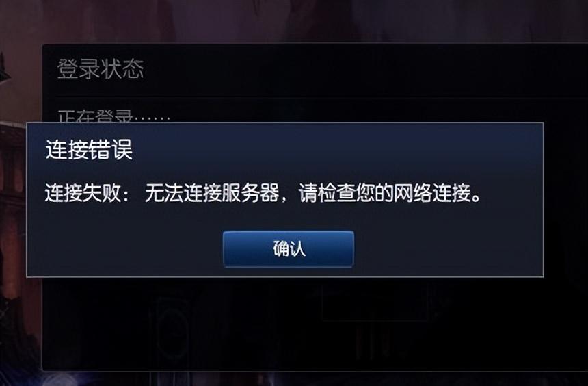
Task: Click the 连接失败: label text
Action: [x=87, y=193]
